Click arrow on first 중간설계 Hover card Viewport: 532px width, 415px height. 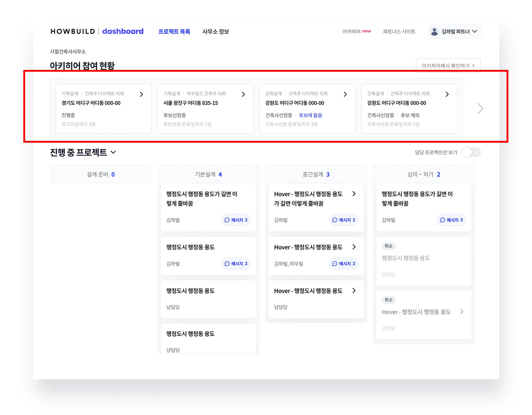(x=354, y=194)
